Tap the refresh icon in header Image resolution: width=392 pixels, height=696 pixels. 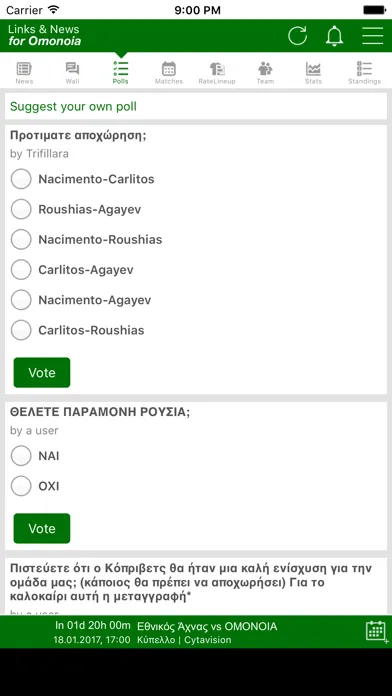(x=297, y=36)
